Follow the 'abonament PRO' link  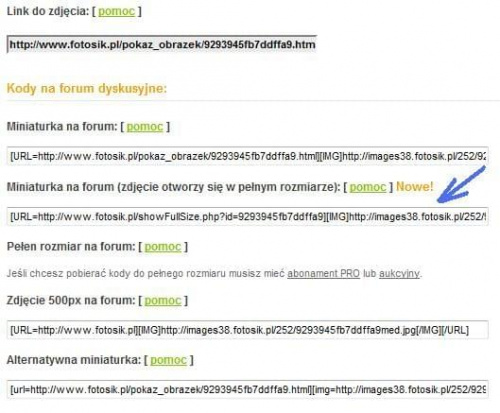point(324,274)
